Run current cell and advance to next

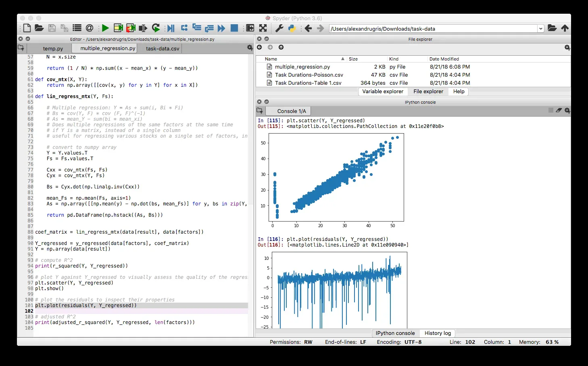[x=131, y=28]
